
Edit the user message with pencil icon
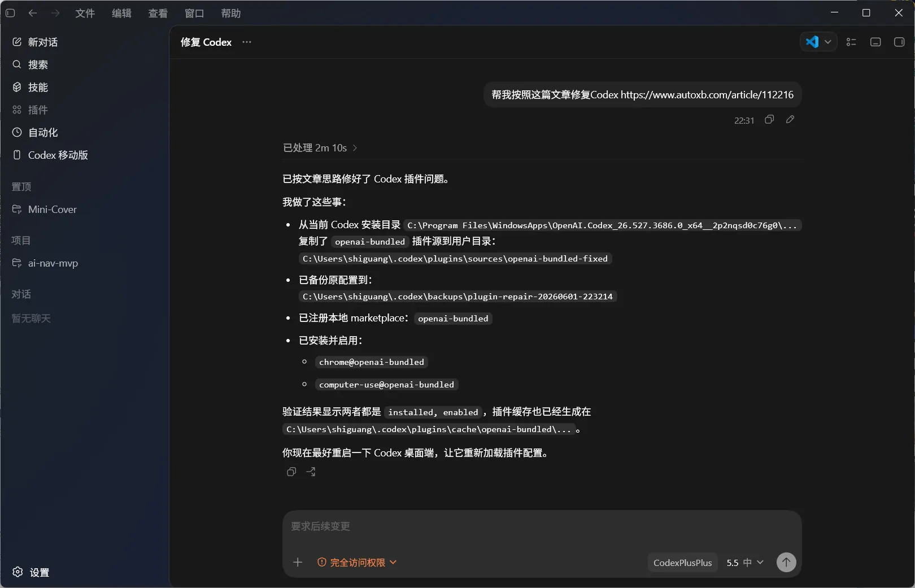(x=790, y=119)
